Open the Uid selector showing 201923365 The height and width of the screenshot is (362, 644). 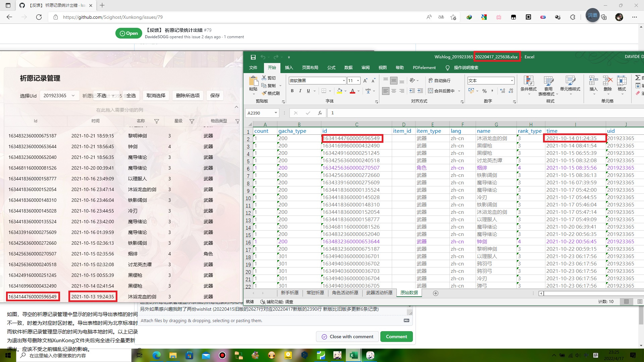(59, 96)
